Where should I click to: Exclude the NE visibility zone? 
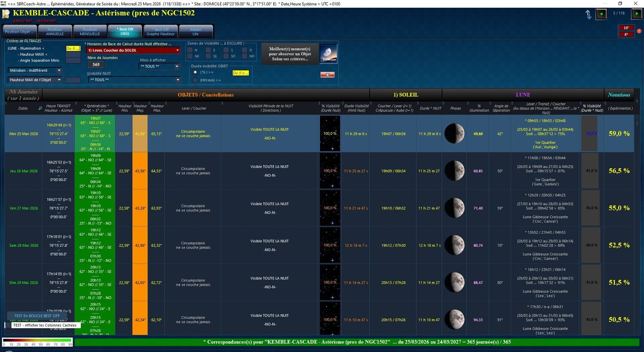[x=190, y=56]
